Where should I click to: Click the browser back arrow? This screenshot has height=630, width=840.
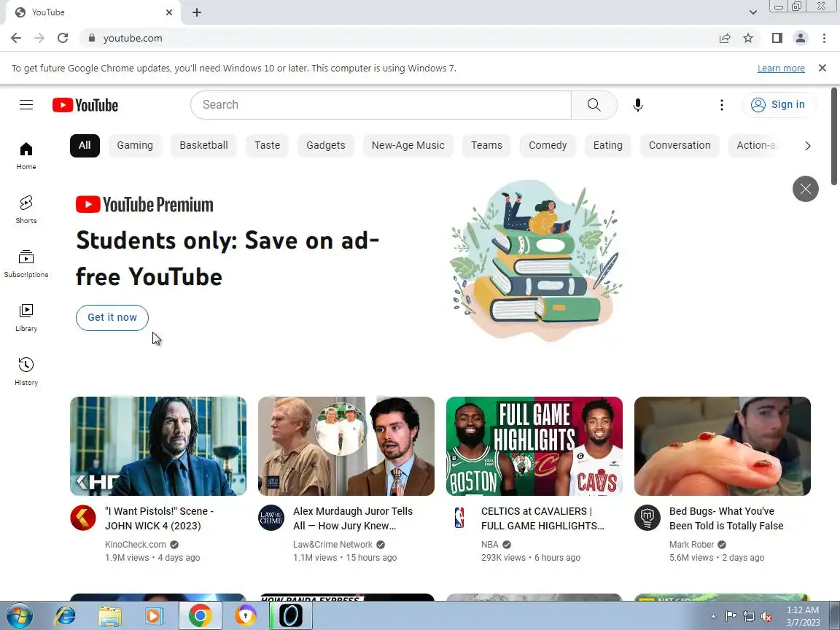coord(16,38)
